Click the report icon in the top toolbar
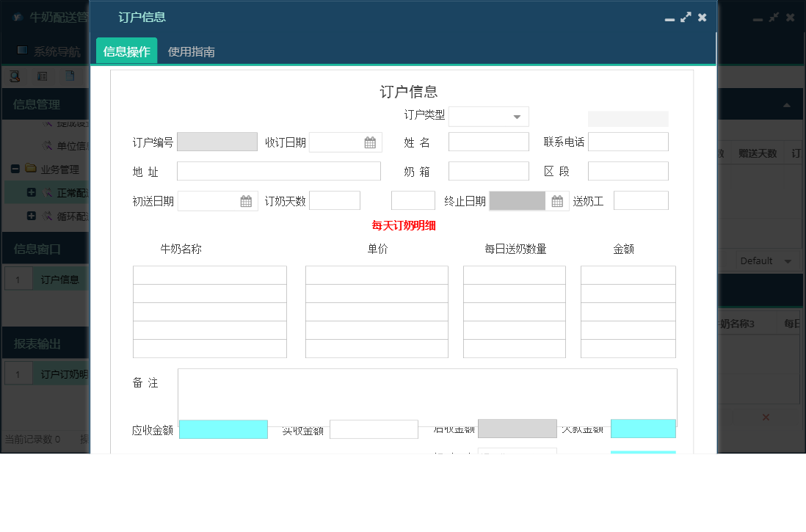The height and width of the screenshot is (532, 806). (42, 76)
